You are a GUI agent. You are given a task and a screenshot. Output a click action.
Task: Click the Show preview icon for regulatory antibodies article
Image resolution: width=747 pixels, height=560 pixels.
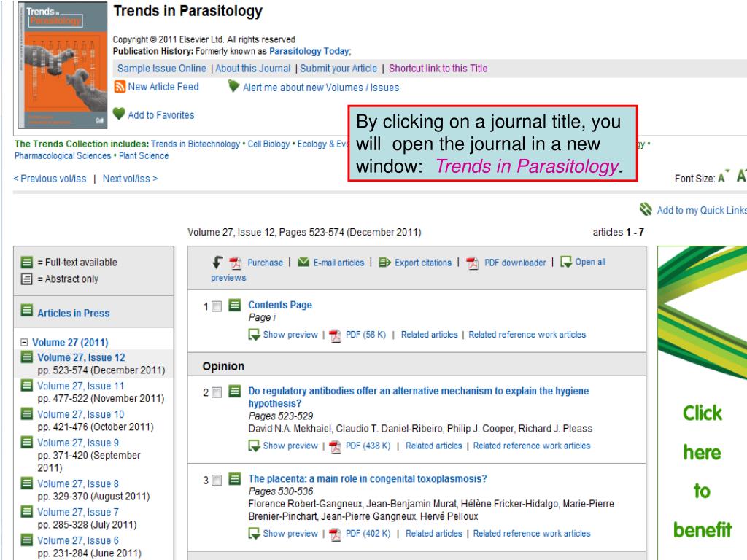254,446
